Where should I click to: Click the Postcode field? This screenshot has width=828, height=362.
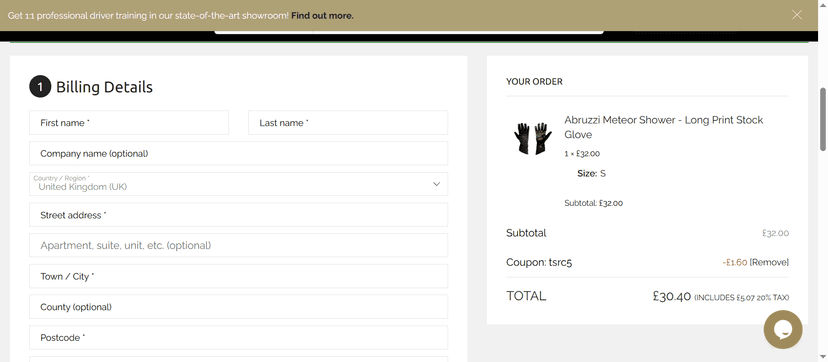(x=239, y=337)
